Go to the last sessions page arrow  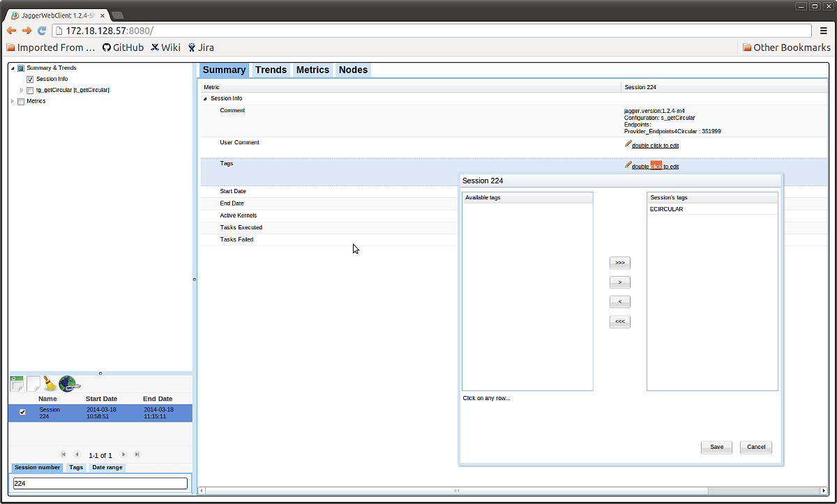tap(137, 455)
